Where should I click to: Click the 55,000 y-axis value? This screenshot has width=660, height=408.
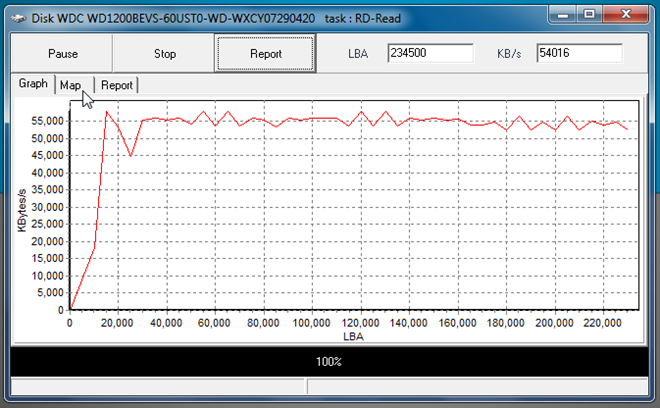(47, 121)
